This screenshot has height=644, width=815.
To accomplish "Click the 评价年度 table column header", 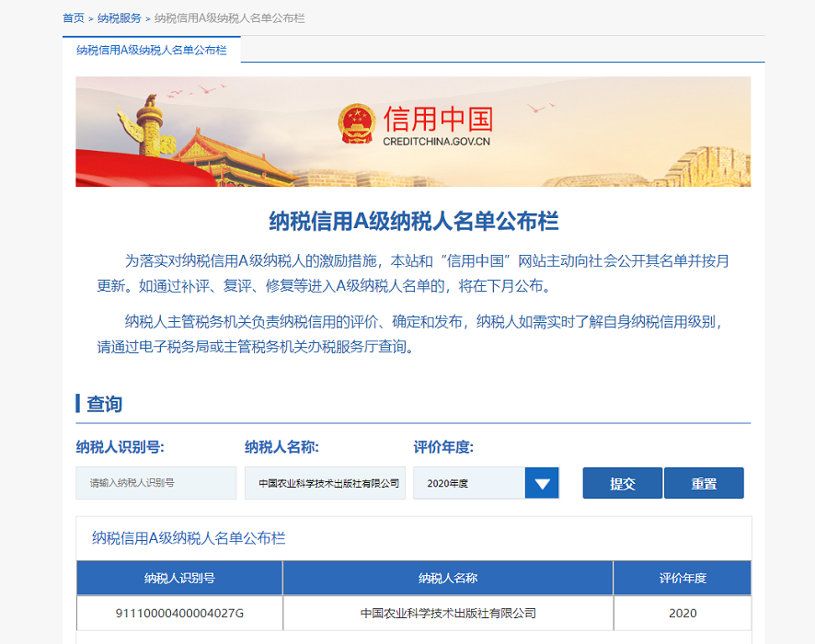I will (683, 579).
